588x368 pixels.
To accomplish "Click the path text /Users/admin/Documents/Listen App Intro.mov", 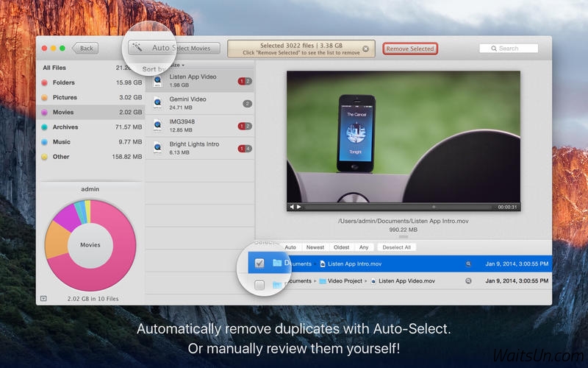I will [x=404, y=222].
